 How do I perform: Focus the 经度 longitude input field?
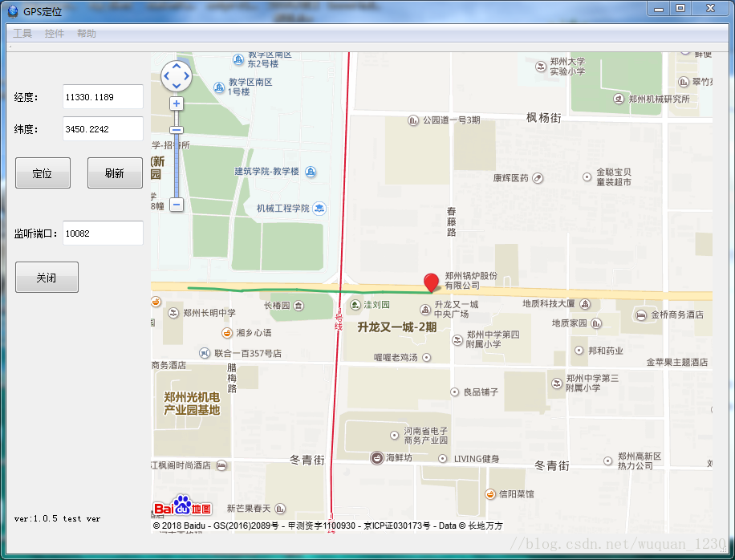[104, 96]
